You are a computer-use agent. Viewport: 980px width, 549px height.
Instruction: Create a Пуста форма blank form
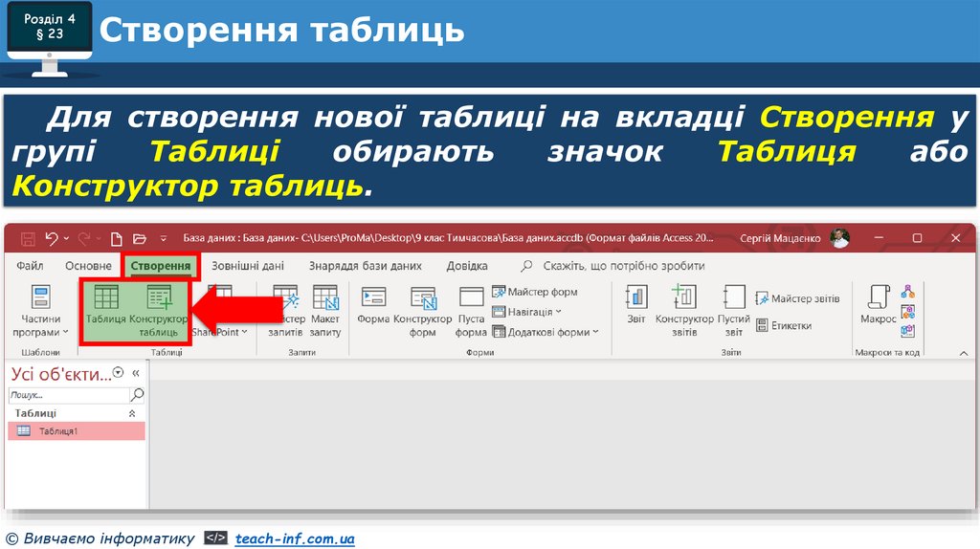click(471, 311)
